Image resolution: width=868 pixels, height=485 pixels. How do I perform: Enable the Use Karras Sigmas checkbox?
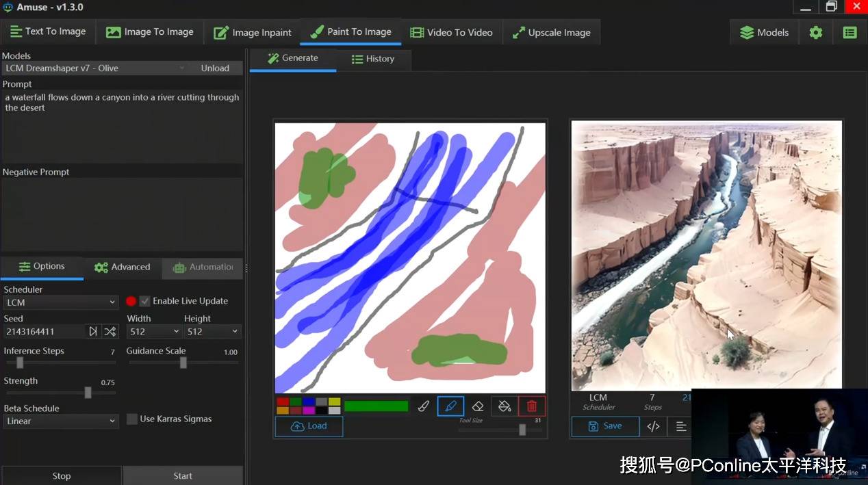[x=132, y=419]
